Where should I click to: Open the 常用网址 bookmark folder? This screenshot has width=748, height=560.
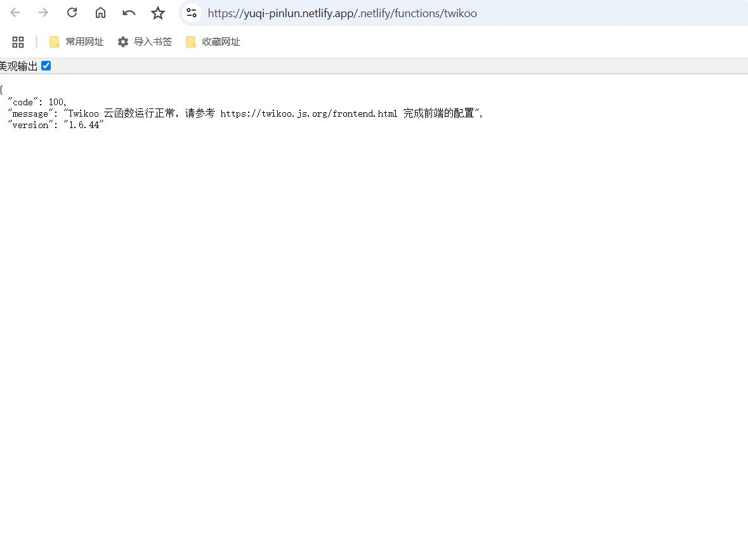[76, 42]
